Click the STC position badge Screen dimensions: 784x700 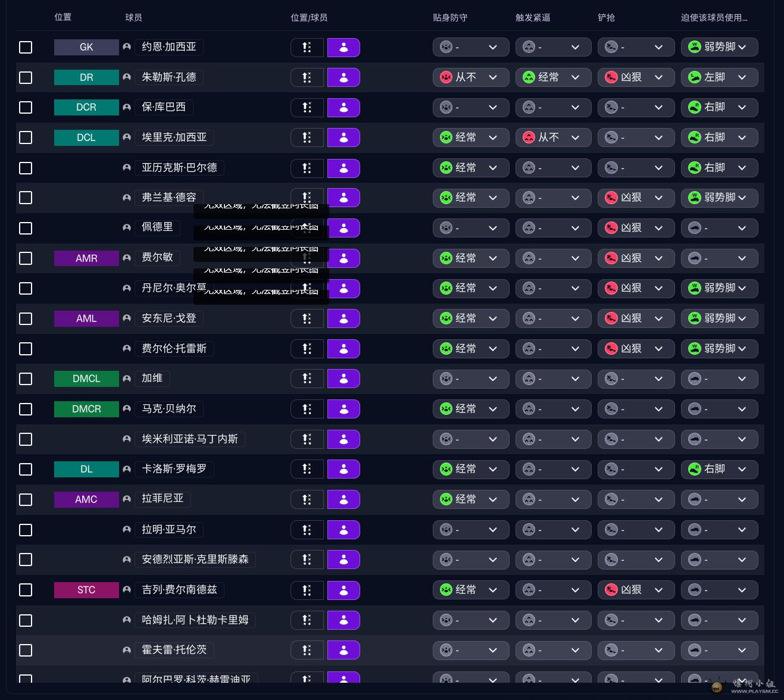click(x=86, y=590)
